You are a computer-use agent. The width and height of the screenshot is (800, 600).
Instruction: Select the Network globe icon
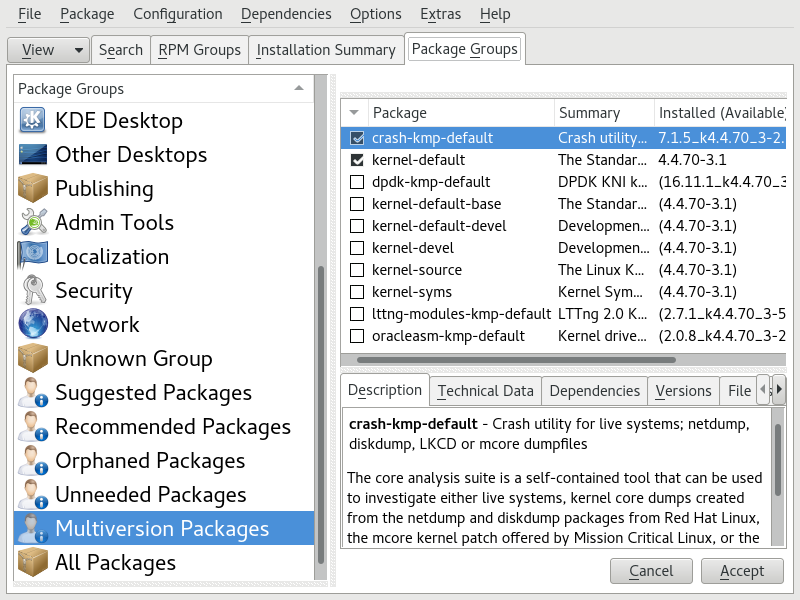(33, 325)
